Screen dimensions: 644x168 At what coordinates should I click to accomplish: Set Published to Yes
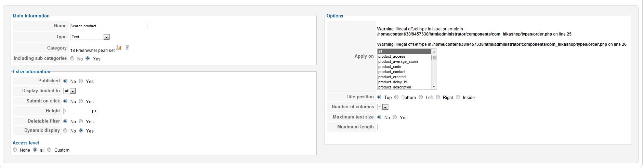point(81,81)
